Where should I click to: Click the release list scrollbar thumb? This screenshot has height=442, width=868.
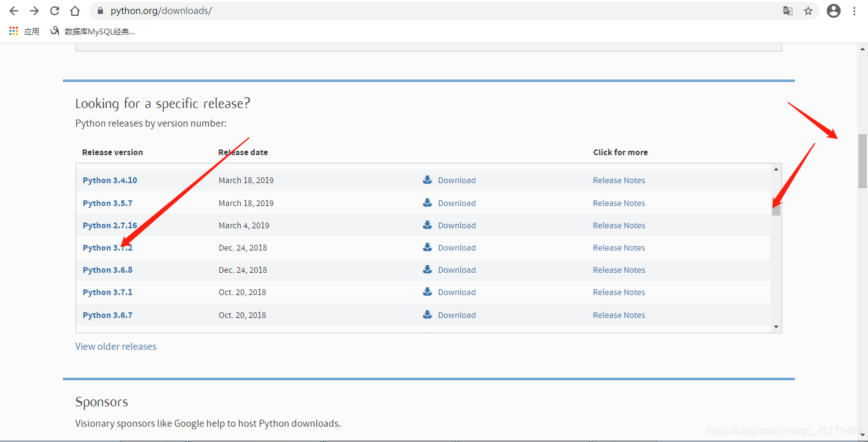click(x=776, y=208)
